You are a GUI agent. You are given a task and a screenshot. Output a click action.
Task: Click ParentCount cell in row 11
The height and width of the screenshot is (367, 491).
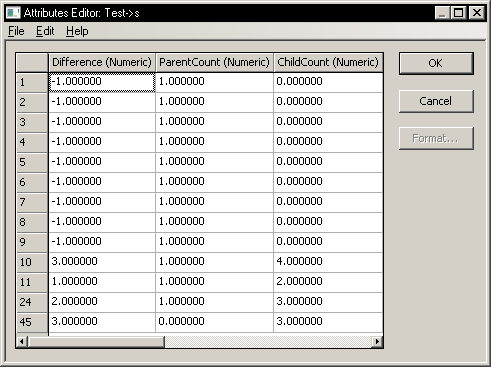coord(214,282)
